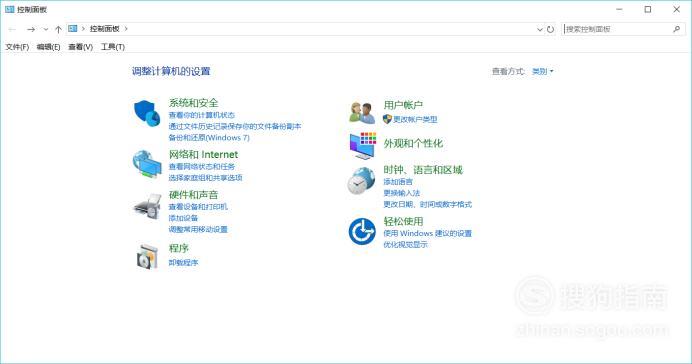The height and width of the screenshot is (364, 692).
Task: Click the window title bar control panel icon
Action: point(9,9)
